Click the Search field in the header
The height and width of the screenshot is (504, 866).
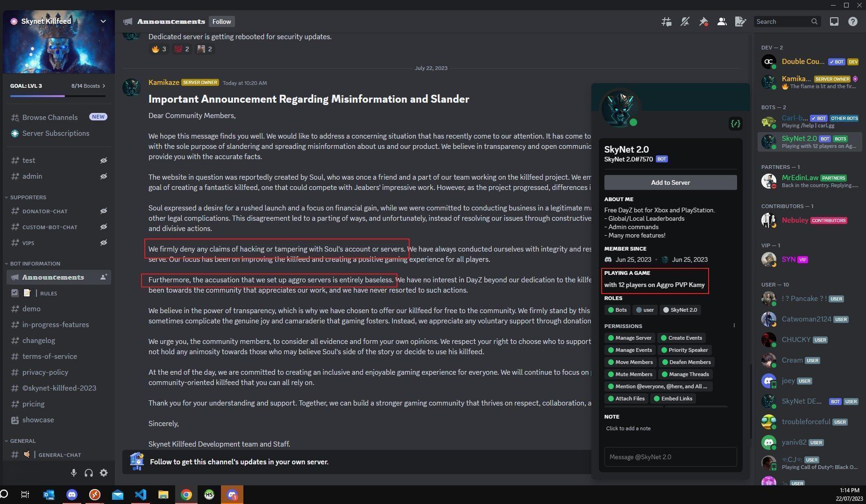788,21
